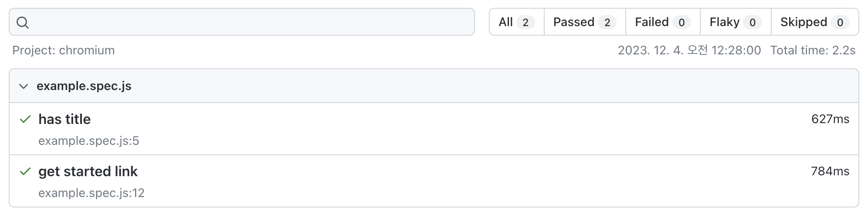Select the All tests filter
The height and width of the screenshot is (214, 868).
point(516,22)
